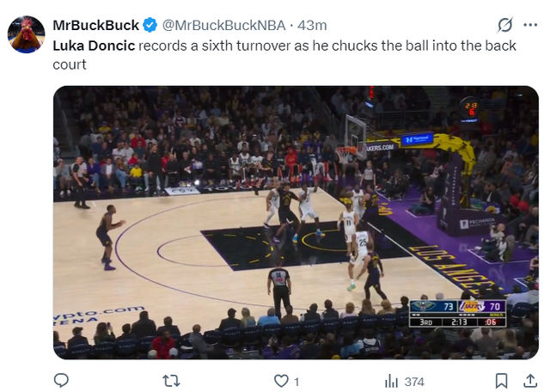The image size is (550, 392).
Task: Click the Lakers logo on the scoreboard
Action: click(469, 306)
